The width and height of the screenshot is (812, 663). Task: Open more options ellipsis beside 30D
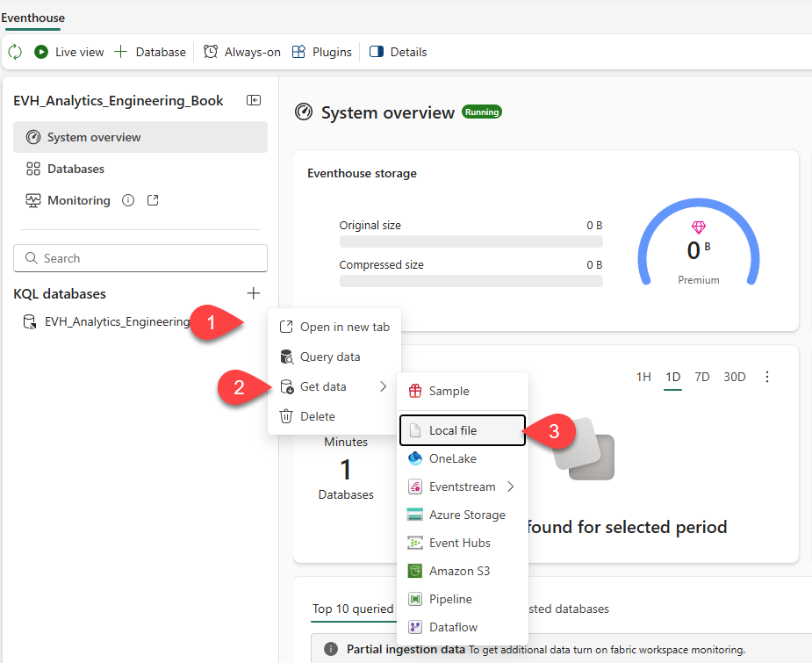coord(766,377)
